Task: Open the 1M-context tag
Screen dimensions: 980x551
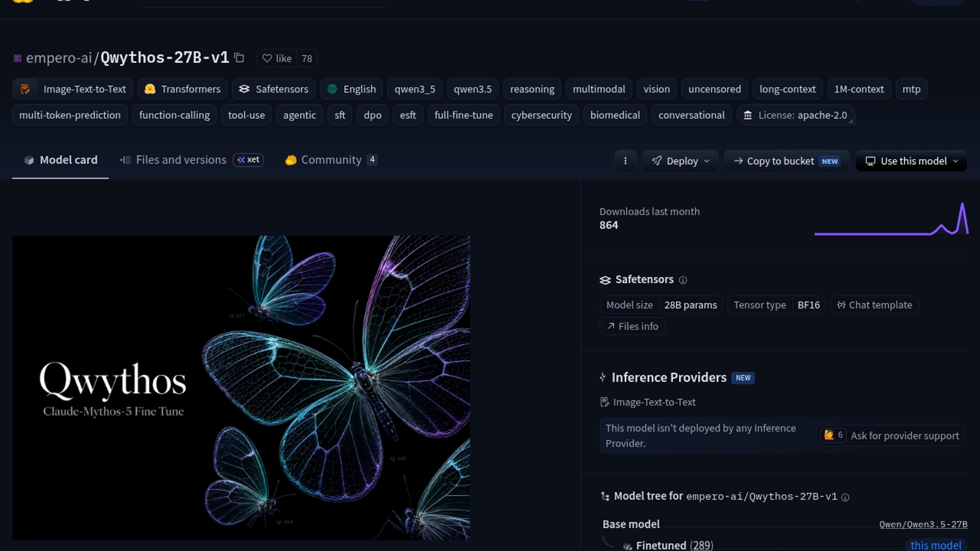Action: pos(859,89)
